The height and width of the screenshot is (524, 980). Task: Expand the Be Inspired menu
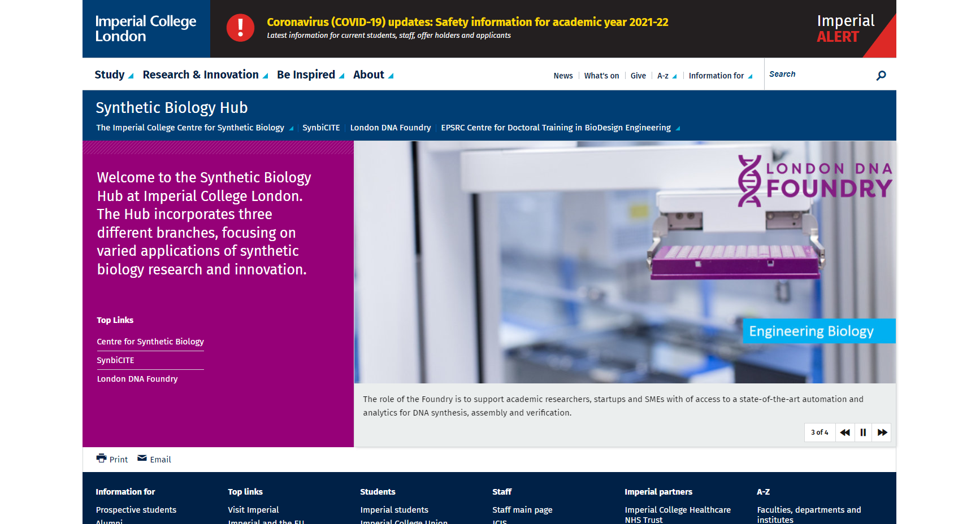pyautogui.click(x=311, y=75)
